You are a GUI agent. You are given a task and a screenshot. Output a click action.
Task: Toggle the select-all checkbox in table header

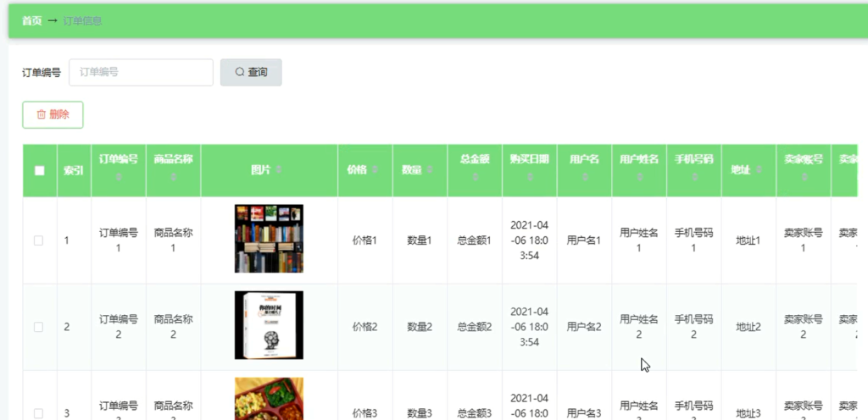39,171
